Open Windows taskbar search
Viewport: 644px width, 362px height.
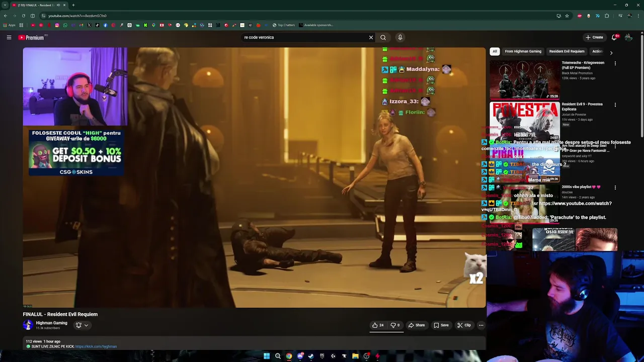(x=278, y=356)
